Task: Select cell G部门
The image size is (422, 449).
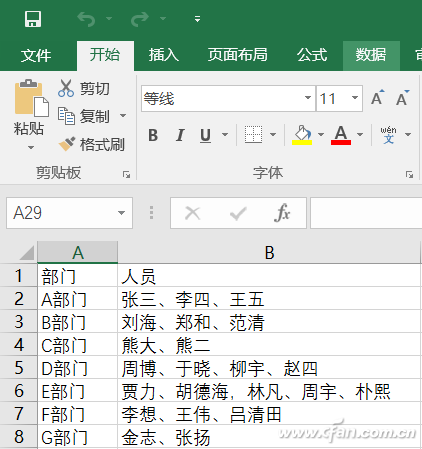Action: point(78,437)
